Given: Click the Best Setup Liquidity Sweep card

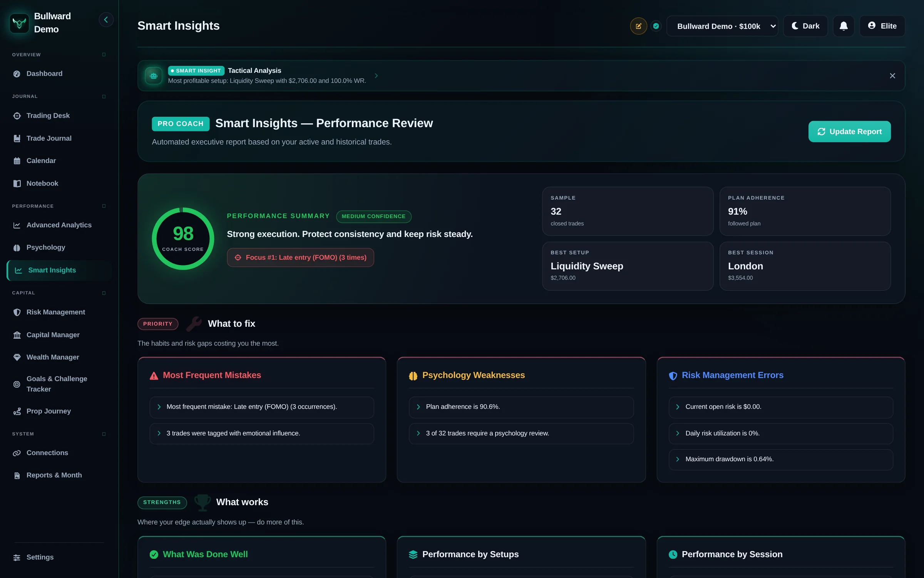Looking at the screenshot, I should [x=628, y=266].
